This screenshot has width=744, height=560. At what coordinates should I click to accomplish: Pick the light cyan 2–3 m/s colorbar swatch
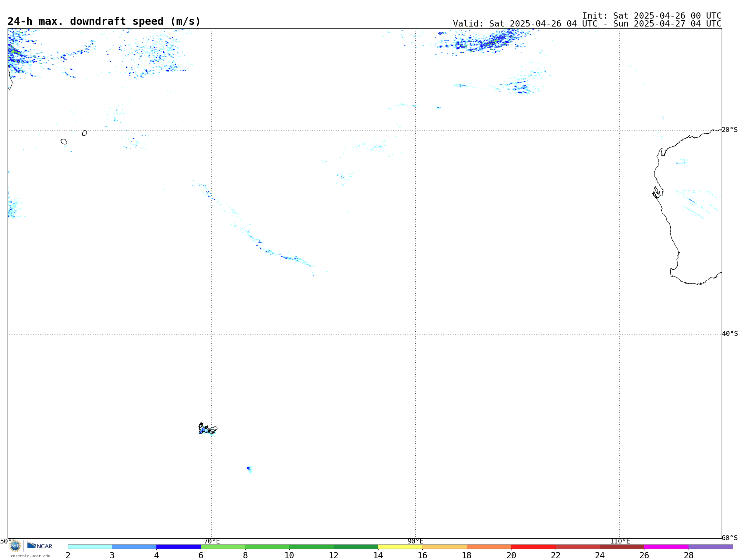click(x=90, y=547)
